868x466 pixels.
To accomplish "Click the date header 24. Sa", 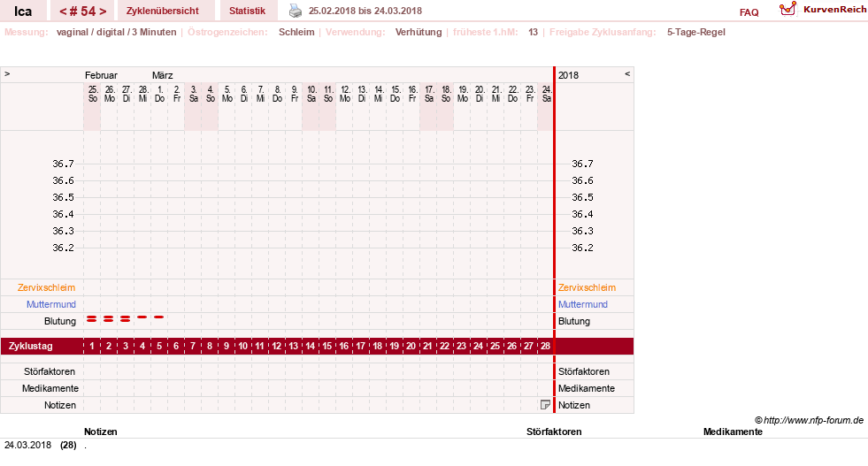I will [x=546, y=94].
